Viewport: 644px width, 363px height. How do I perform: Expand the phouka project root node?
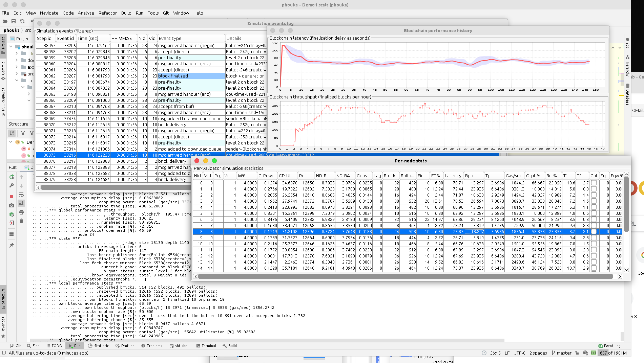point(11,47)
